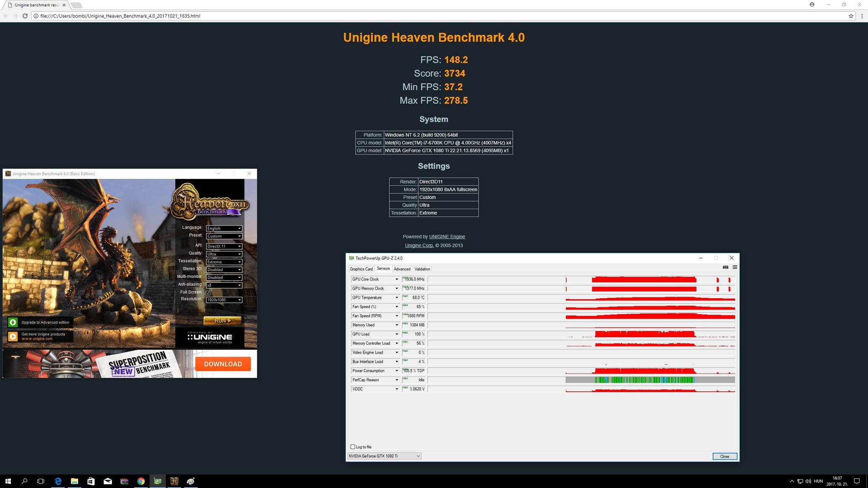Expand the PerfCap Reason sensor dropdown
This screenshot has height=488, width=868.
click(396, 380)
